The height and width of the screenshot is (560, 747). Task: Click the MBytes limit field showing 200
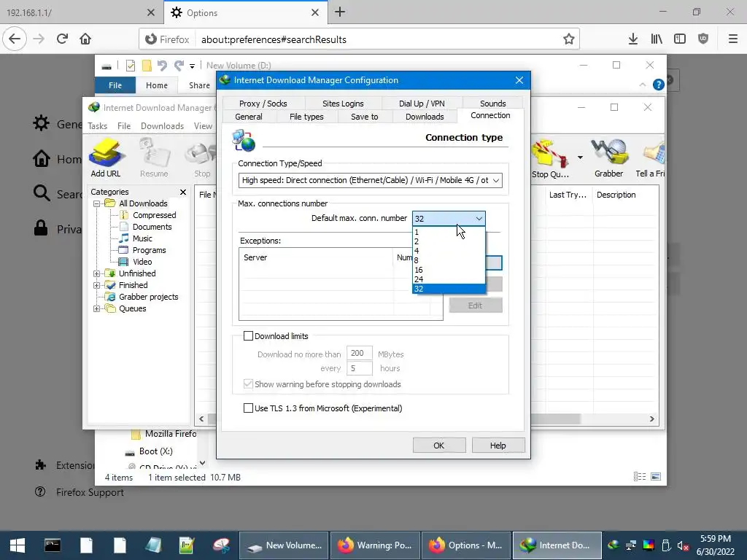click(x=359, y=354)
